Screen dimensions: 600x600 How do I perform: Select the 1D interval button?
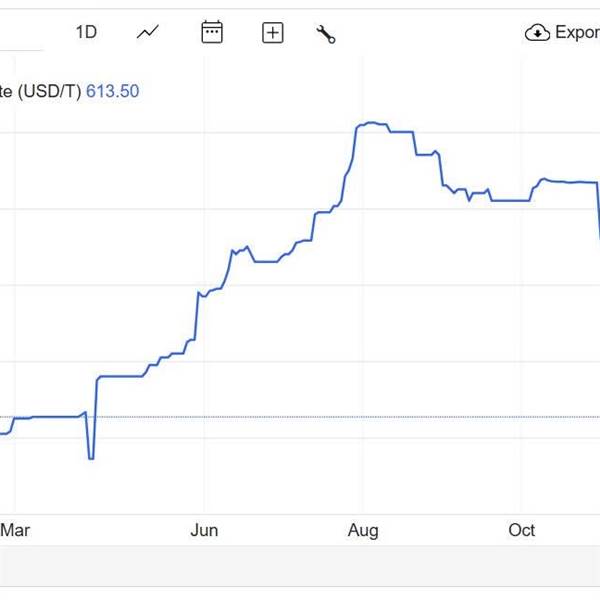[86, 32]
